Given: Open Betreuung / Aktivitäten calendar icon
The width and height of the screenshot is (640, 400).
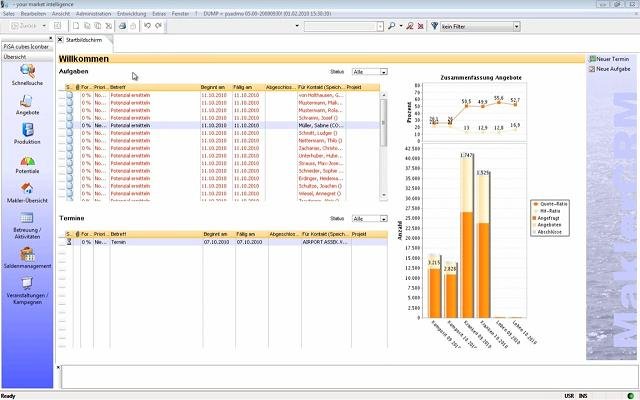Looking at the screenshot, I should 27,218.
